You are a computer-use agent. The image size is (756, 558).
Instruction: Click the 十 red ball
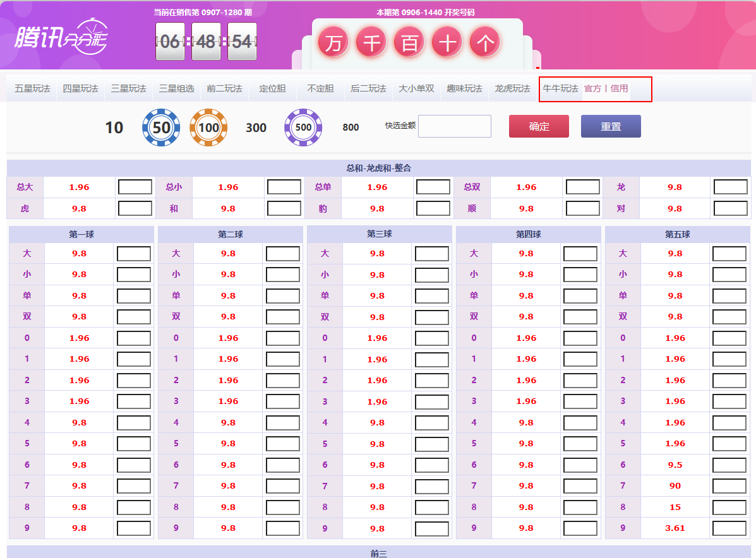pos(447,42)
